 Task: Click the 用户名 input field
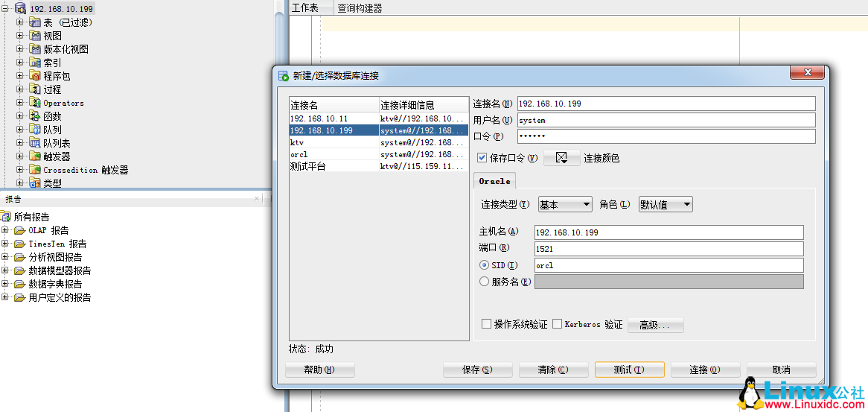[666, 120]
